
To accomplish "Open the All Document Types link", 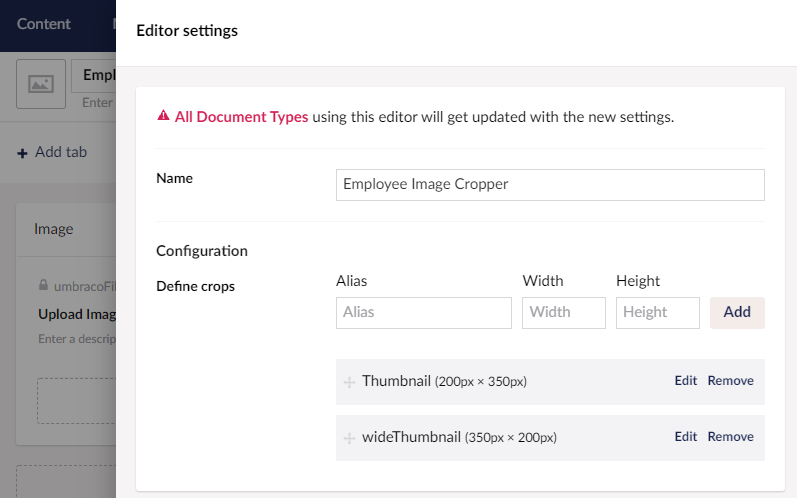I will (242, 117).
